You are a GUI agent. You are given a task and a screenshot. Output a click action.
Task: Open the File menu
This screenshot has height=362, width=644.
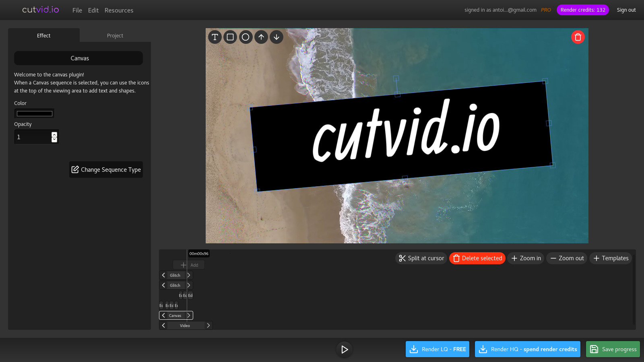(x=77, y=10)
